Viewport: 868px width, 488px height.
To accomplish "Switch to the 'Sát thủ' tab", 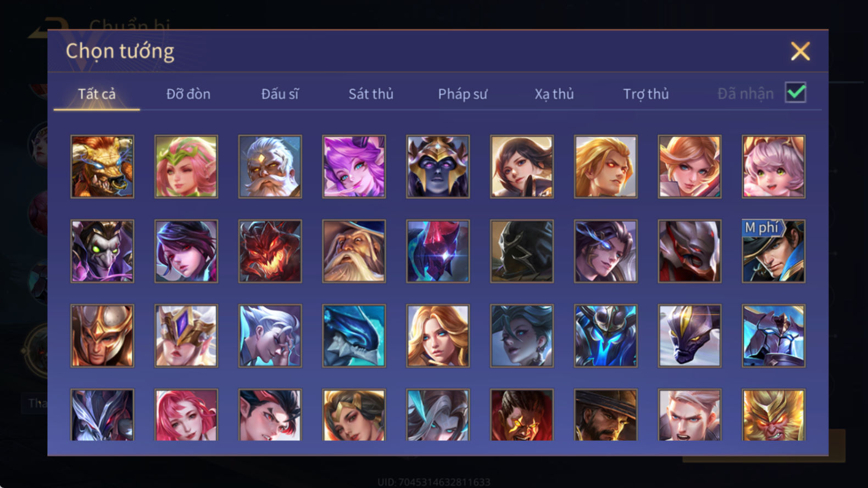I will [371, 94].
